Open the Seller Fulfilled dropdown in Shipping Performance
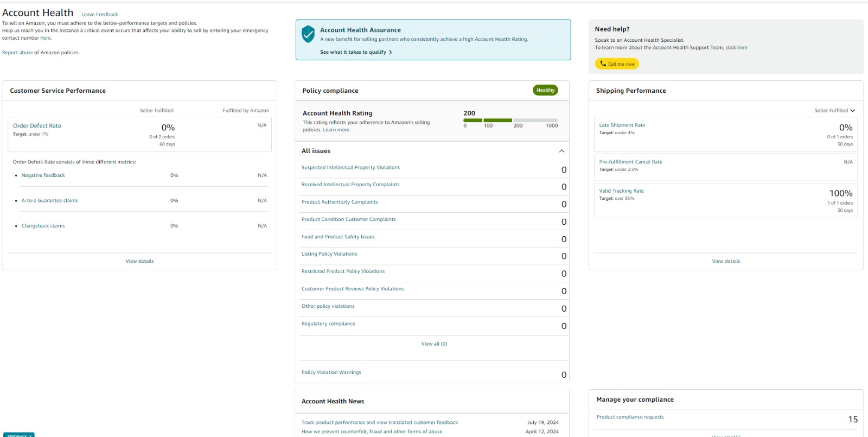Viewport: 868px width, 437px height. 834,110
